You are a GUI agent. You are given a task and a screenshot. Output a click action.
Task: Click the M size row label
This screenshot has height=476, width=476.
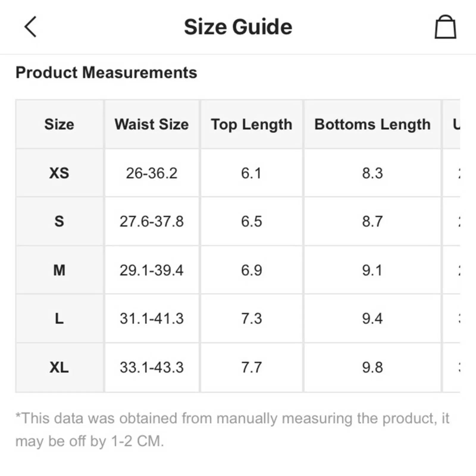[x=59, y=270]
